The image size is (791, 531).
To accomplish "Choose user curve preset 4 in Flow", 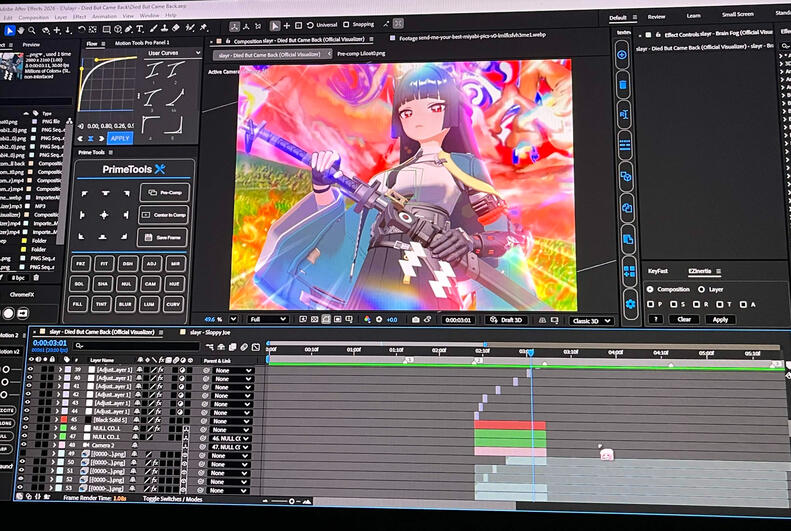I will click(151, 125).
